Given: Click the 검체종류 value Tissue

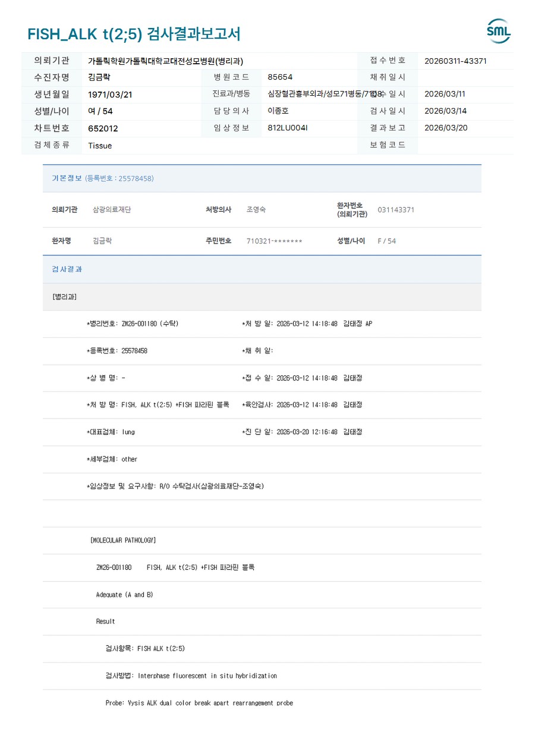Looking at the screenshot, I should click(100, 146).
